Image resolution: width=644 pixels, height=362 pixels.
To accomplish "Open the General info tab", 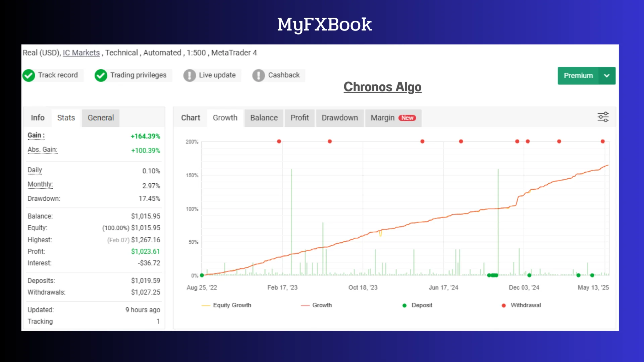I will click(x=101, y=118).
